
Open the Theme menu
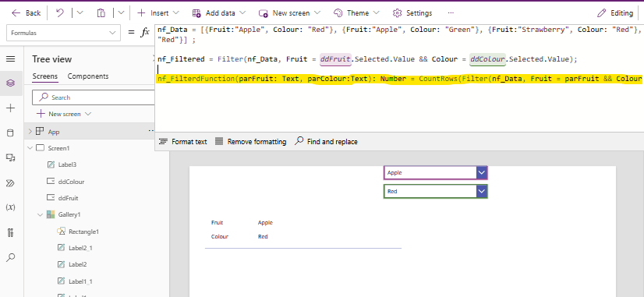click(x=356, y=13)
